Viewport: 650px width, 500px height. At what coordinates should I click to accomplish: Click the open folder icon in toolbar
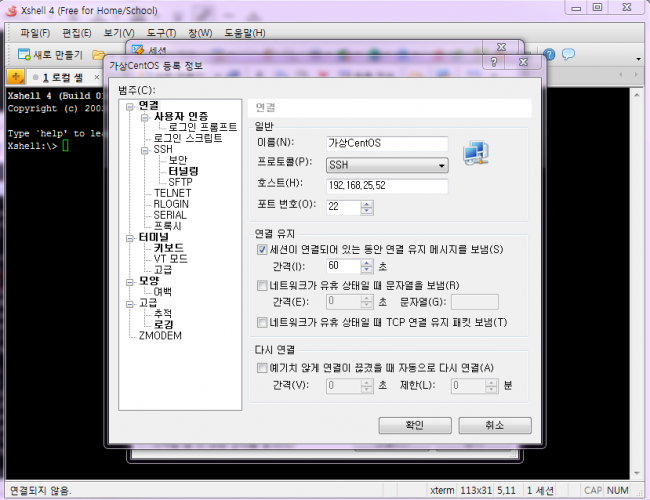pos(99,54)
